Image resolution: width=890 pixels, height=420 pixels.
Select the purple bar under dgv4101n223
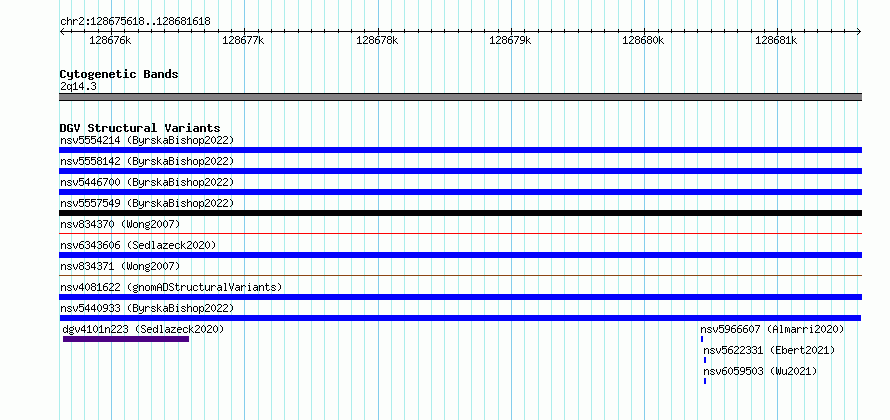pyautogui.click(x=126, y=339)
